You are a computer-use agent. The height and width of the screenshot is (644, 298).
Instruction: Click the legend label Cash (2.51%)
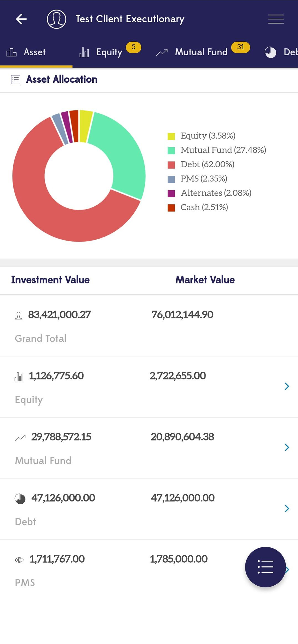click(204, 207)
